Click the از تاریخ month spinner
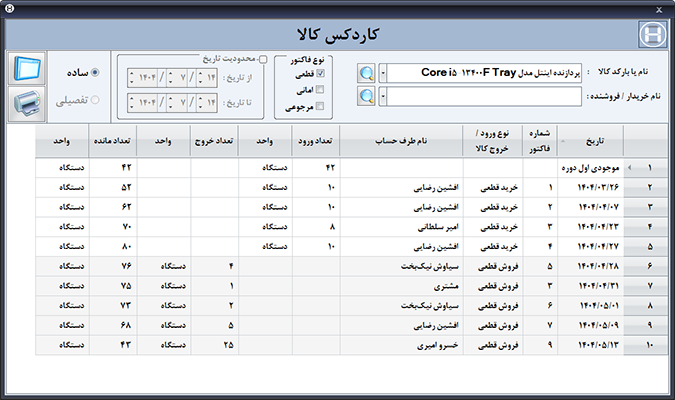 pyautogui.click(x=178, y=78)
